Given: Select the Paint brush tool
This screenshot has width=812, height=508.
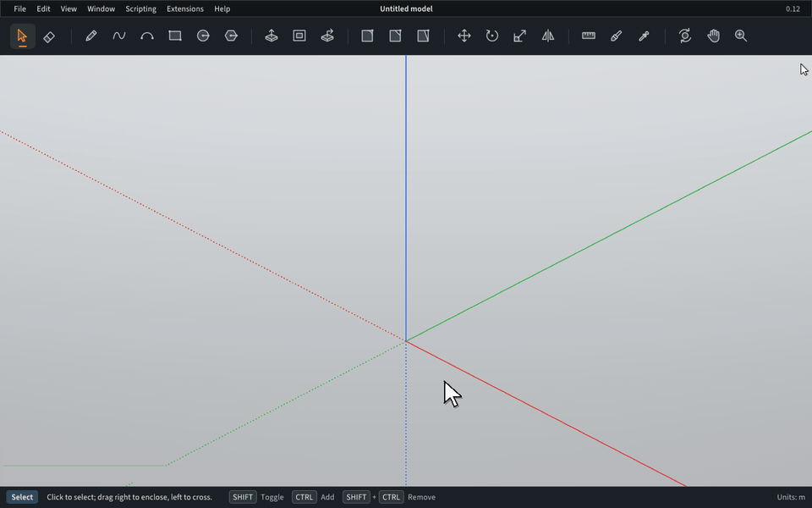Looking at the screenshot, I should tap(617, 36).
